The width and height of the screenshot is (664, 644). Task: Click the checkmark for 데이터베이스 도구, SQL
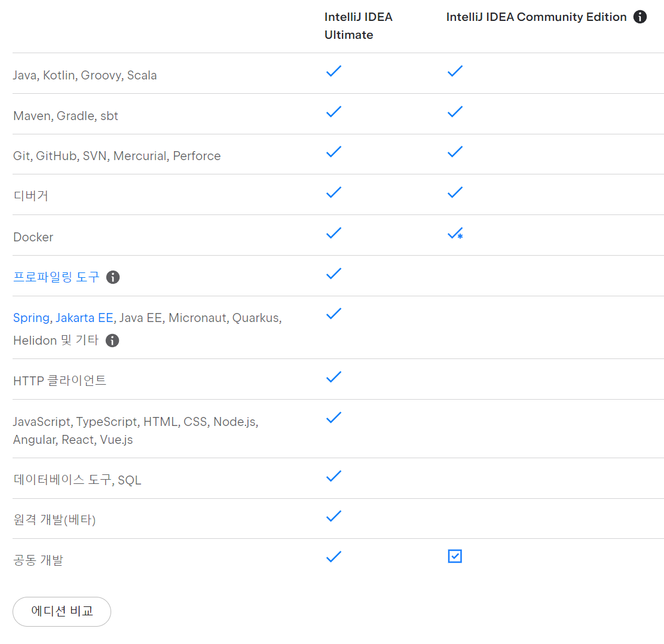(333, 476)
